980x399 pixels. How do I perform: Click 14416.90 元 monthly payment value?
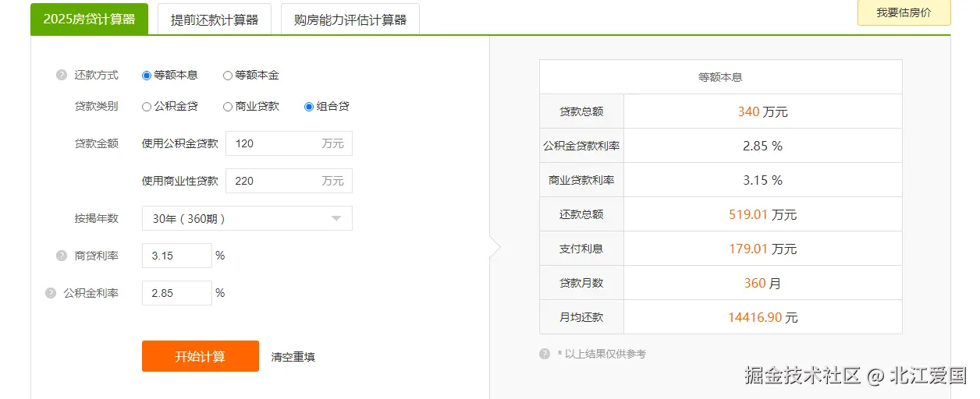click(763, 317)
